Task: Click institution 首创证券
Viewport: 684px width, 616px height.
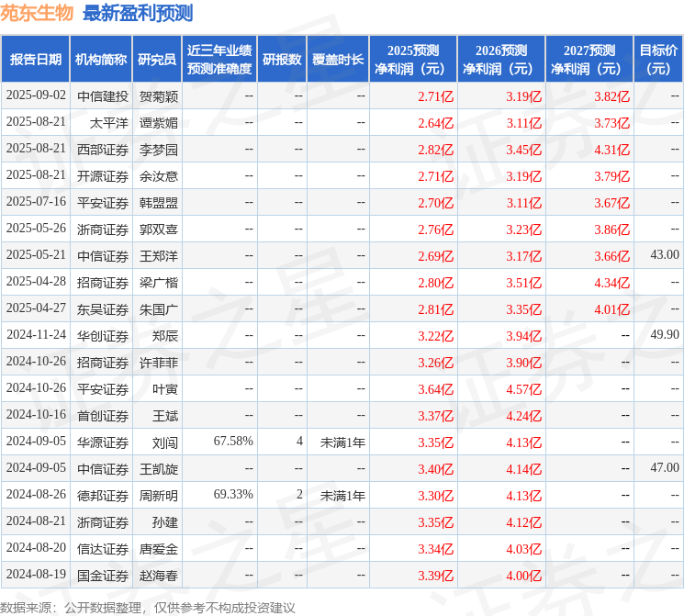Action: tap(103, 415)
